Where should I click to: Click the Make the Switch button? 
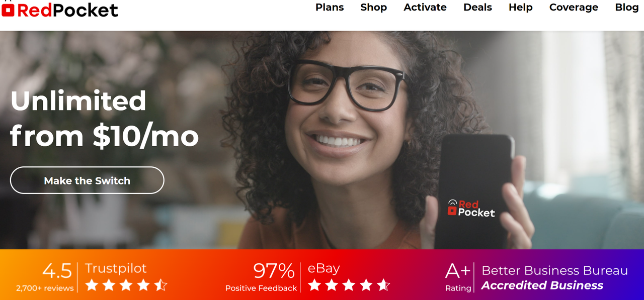pyautogui.click(x=87, y=180)
